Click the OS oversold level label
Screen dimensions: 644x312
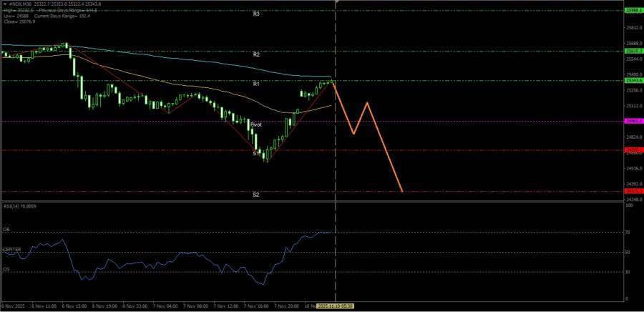6,269
